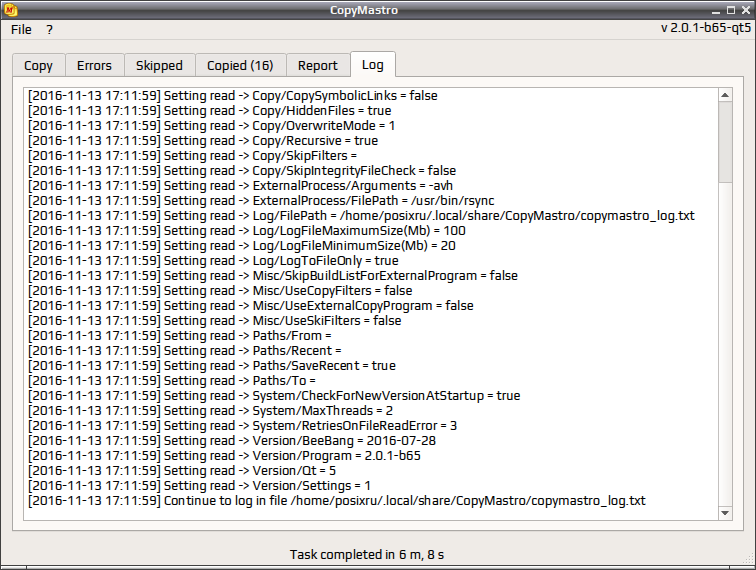This screenshot has height=570, width=756.
Task: Click the Log/LogToFileOnly = true line
Action: (214, 260)
